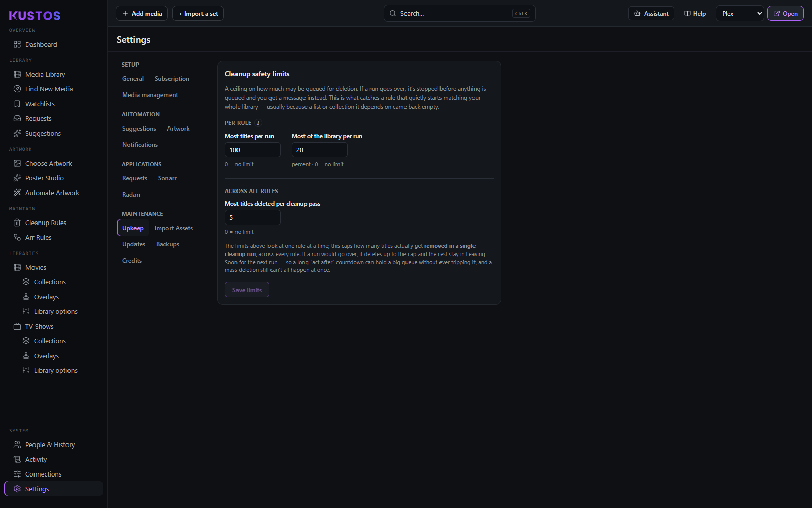The image size is (812, 508).
Task: Select the Backups settings tab
Action: tap(167, 244)
